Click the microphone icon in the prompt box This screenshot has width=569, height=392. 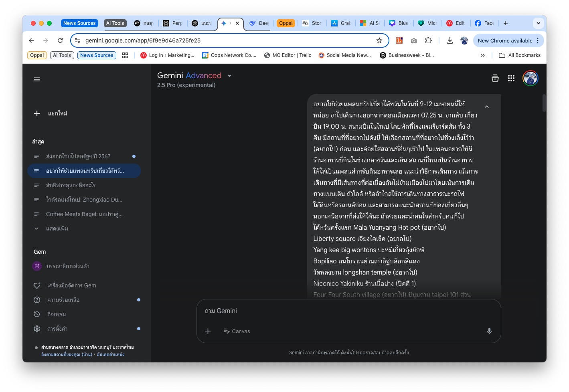(489, 331)
